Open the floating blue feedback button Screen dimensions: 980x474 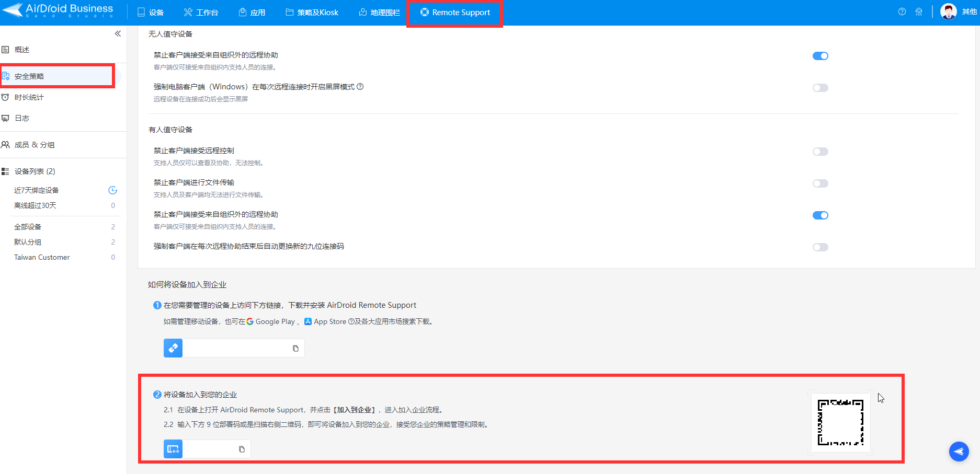pos(959,452)
